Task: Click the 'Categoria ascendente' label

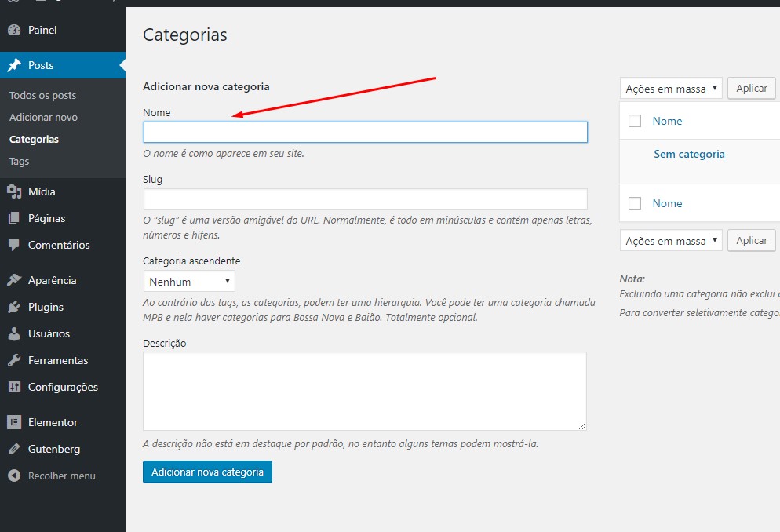Action: pyautogui.click(x=191, y=261)
